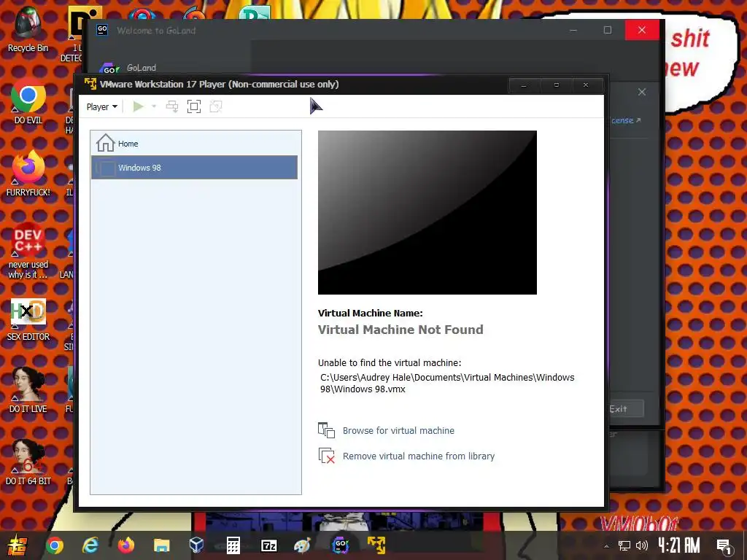Click the VMware title bar logo icon
The width and height of the screenshot is (747, 560).
pos(90,84)
